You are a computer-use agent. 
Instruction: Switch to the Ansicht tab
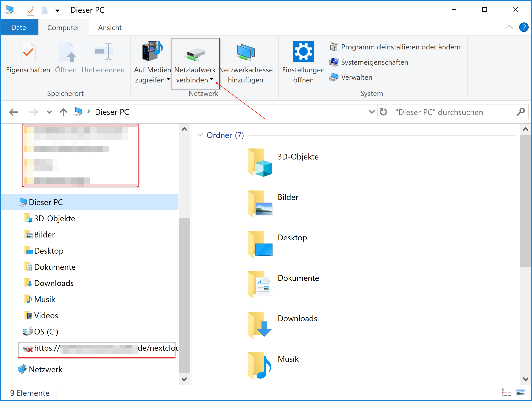(110, 27)
